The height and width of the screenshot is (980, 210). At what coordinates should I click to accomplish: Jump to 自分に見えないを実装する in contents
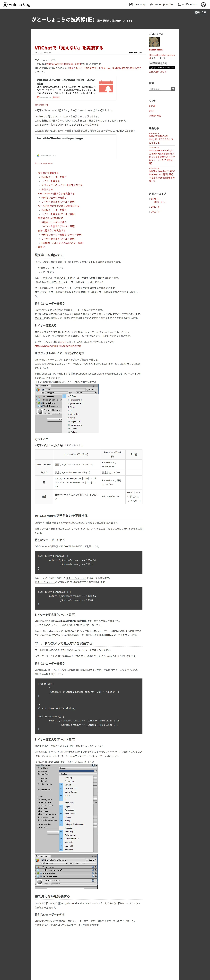point(52,230)
